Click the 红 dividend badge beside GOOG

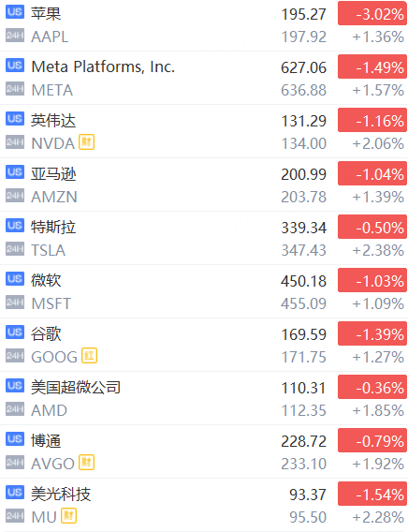point(90,356)
